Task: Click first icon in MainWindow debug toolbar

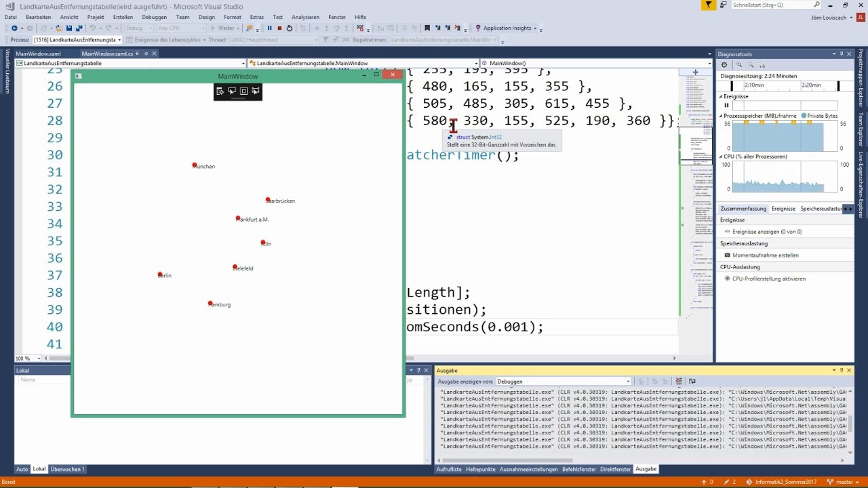Action: click(220, 91)
